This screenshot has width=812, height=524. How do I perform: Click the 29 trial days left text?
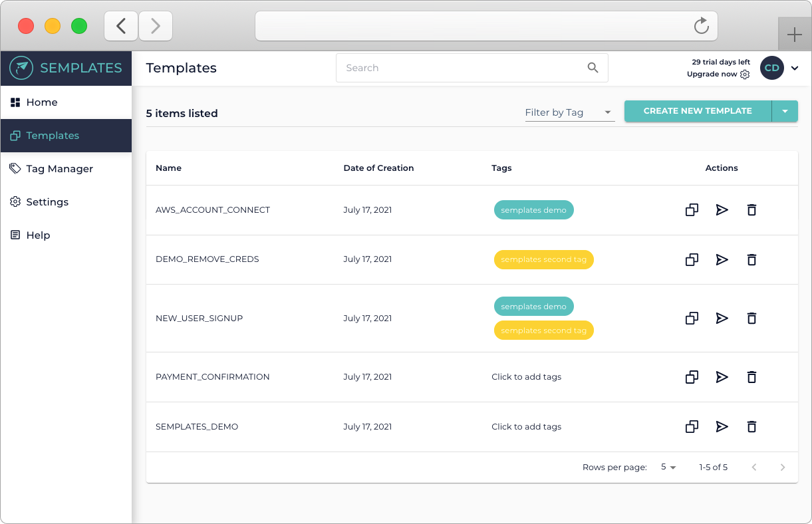click(x=721, y=62)
